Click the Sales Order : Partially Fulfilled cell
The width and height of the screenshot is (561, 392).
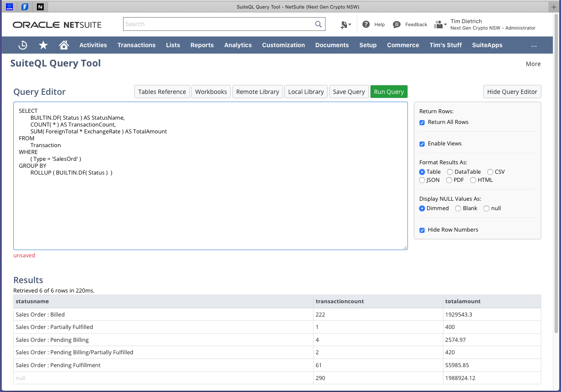pyautogui.click(x=163, y=327)
